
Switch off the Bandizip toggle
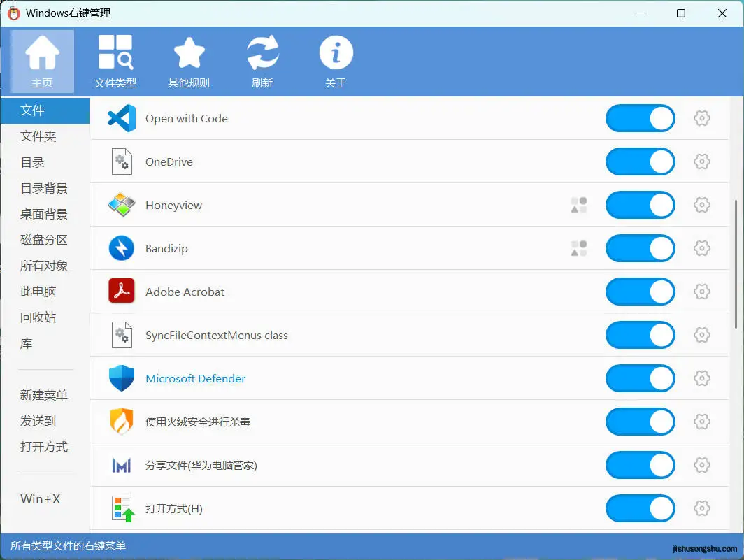pyautogui.click(x=641, y=248)
